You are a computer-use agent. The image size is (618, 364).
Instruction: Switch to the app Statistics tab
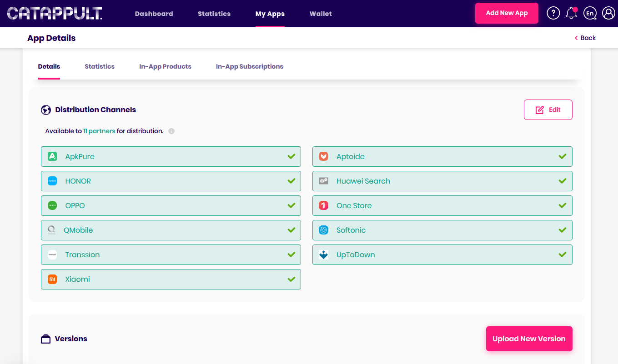pos(100,66)
